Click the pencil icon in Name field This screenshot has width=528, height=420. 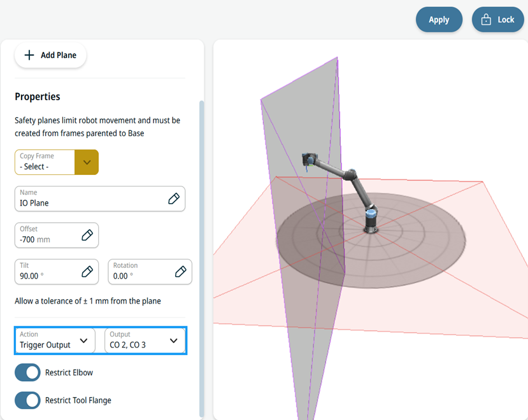pos(174,199)
